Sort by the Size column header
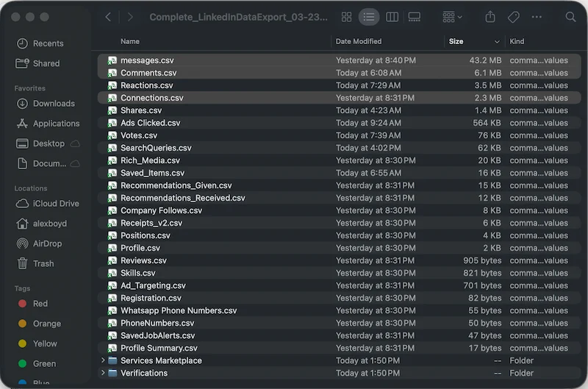Screen dimensions: 588x389 (x=456, y=42)
